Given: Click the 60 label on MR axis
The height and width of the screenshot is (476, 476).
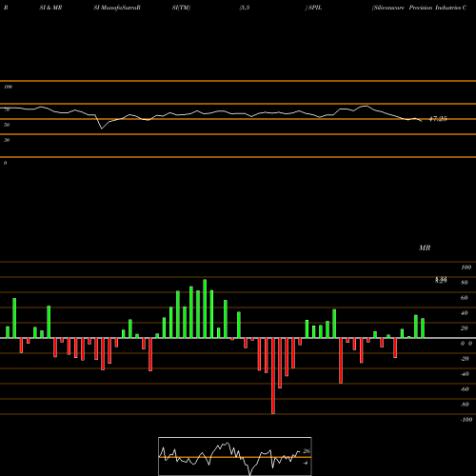Looking at the screenshot, I should 465,298.
